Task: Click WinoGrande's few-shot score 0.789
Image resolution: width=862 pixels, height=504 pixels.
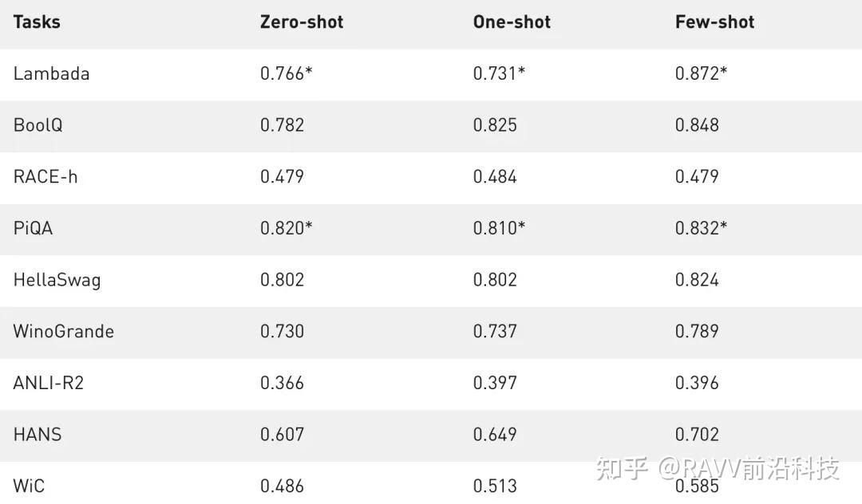Action: [x=697, y=331]
